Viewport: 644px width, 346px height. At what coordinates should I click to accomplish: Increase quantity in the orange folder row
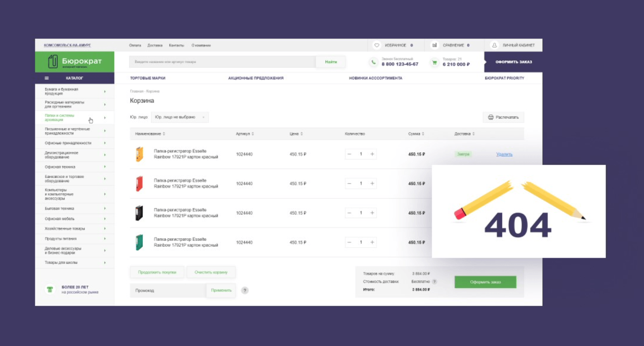(x=372, y=154)
